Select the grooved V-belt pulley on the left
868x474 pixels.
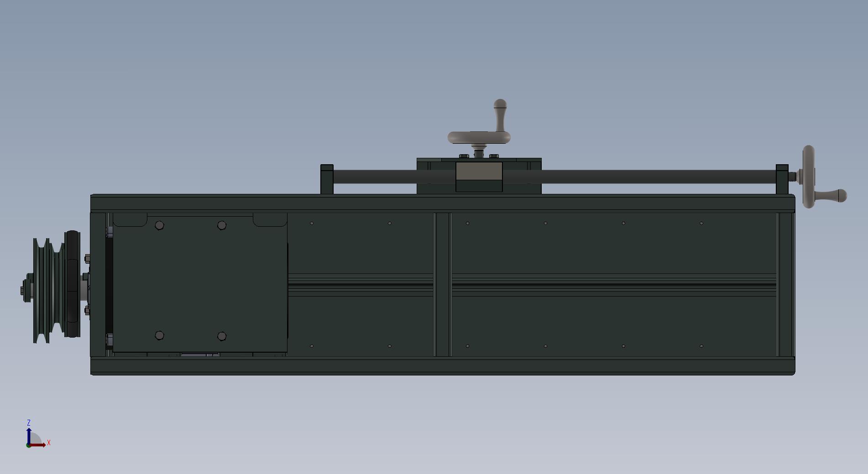point(46,290)
